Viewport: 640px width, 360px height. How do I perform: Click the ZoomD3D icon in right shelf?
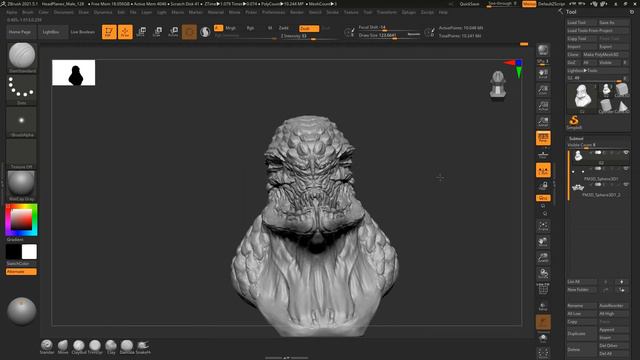(543, 258)
